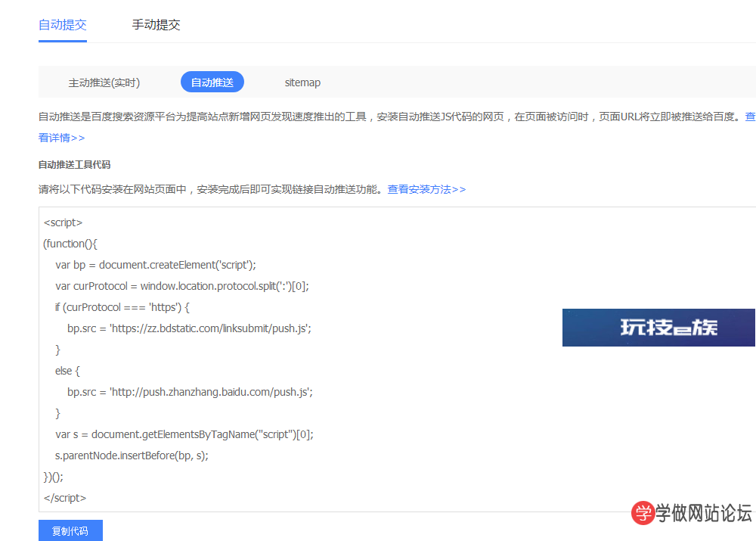
Task: Click the if (curProtocol === 'https') line
Action: click(x=122, y=307)
